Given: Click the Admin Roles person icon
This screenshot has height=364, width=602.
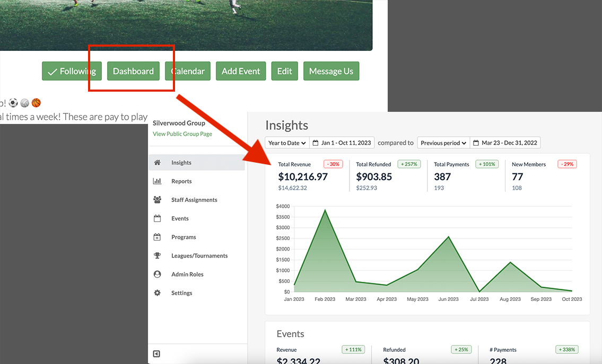Looking at the screenshot, I should 157,274.
